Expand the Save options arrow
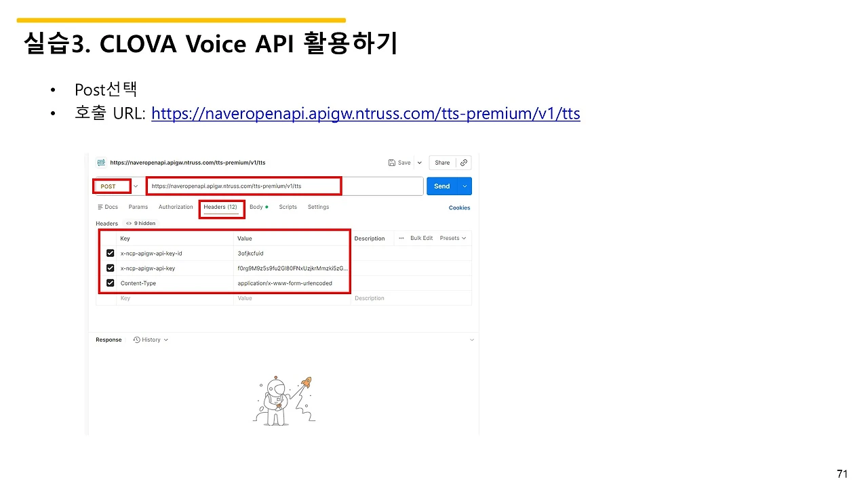This screenshot has width=868, height=488. pyautogui.click(x=420, y=163)
